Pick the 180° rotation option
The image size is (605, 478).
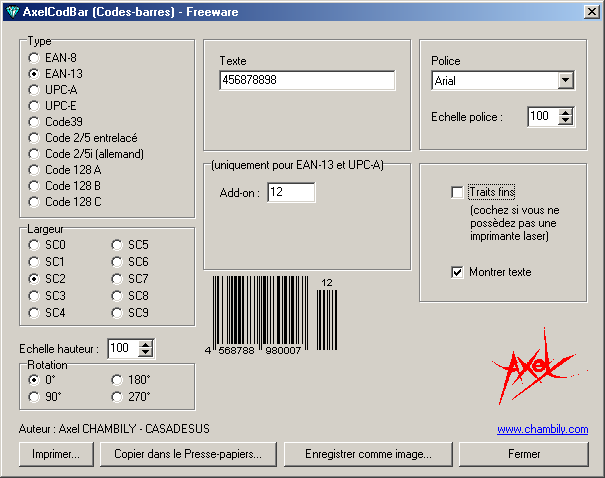pyautogui.click(x=117, y=380)
